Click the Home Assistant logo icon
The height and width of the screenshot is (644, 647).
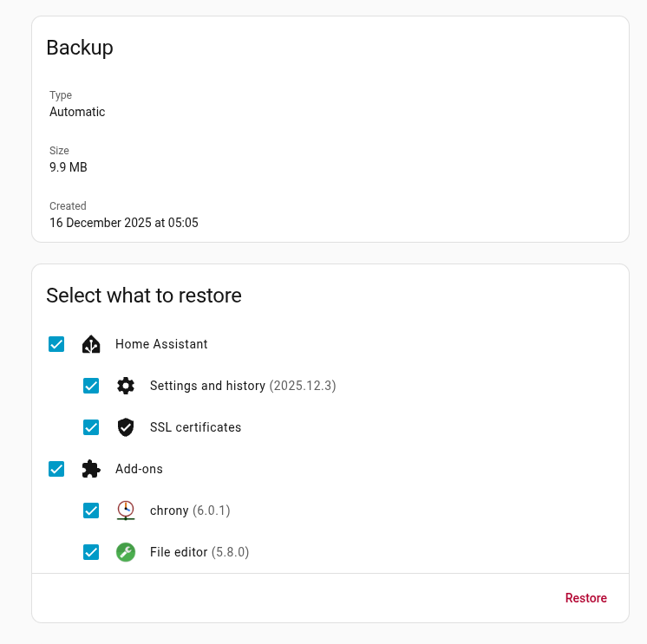pyautogui.click(x=91, y=344)
